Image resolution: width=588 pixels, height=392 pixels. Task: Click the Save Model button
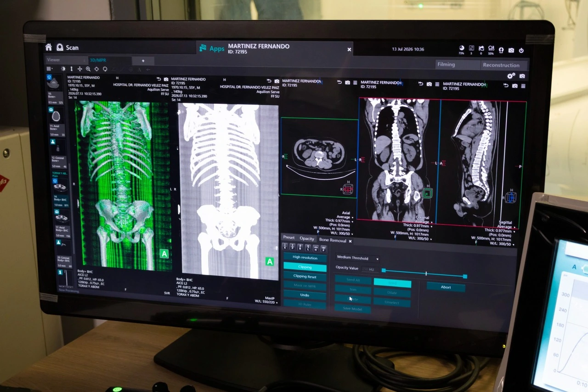(x=352, y=309)
